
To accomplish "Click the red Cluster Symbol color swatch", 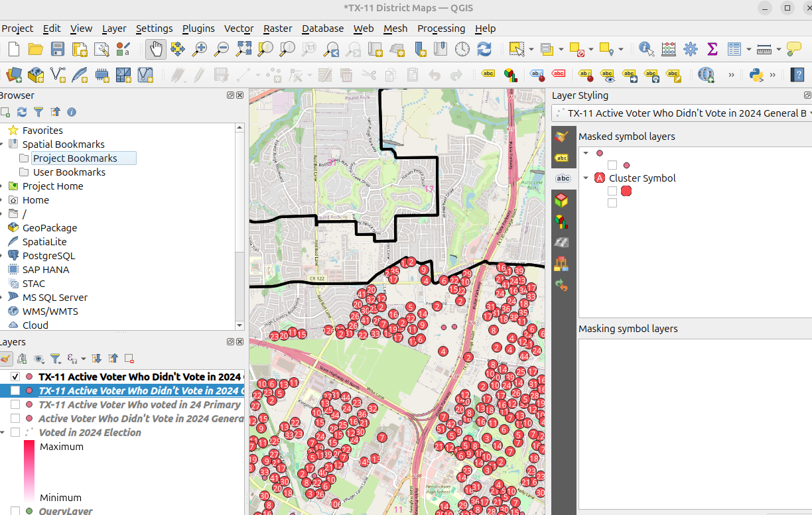I will point(626,191).
